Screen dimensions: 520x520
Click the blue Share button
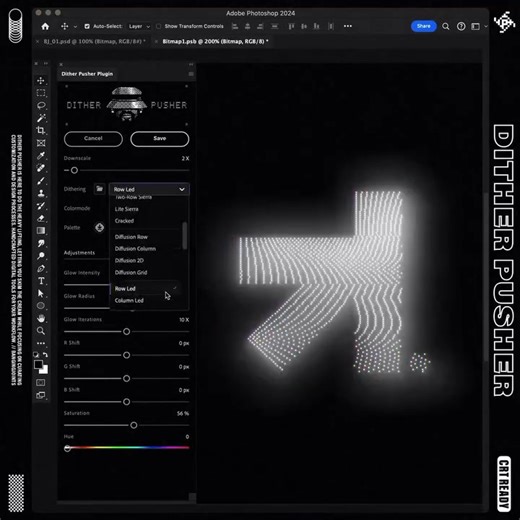424,26
